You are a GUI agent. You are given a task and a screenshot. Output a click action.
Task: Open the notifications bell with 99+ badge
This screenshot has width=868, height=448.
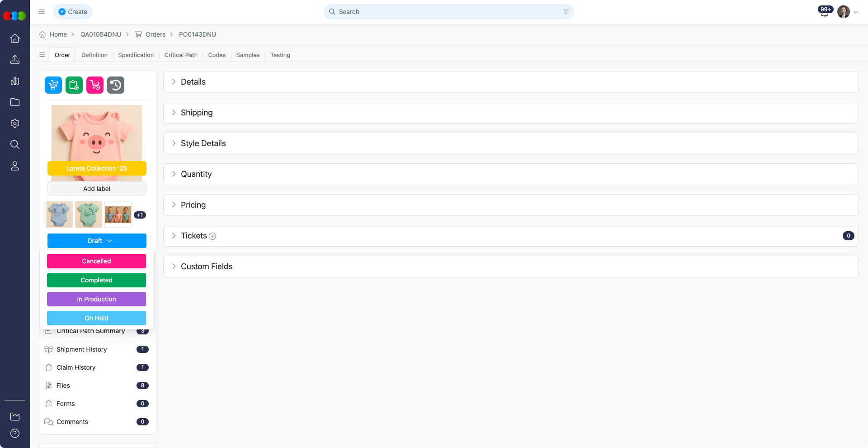click(x=824, y=12)
